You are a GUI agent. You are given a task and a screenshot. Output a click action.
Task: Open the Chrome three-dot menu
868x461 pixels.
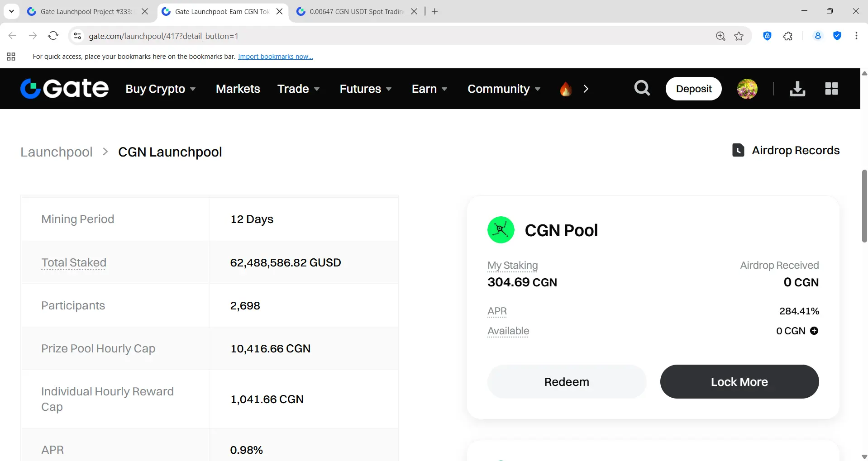[856, 36]
